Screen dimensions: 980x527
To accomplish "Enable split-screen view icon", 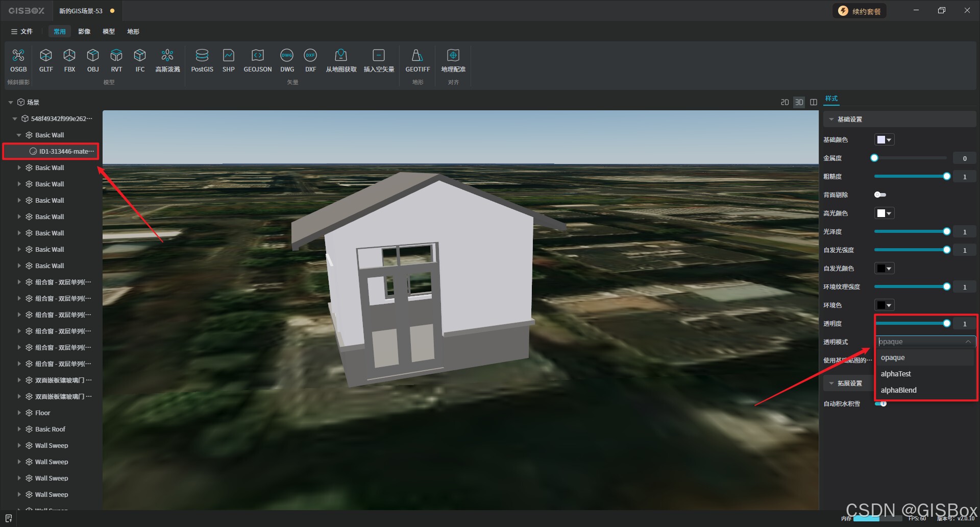I will (x=814, y=102).
